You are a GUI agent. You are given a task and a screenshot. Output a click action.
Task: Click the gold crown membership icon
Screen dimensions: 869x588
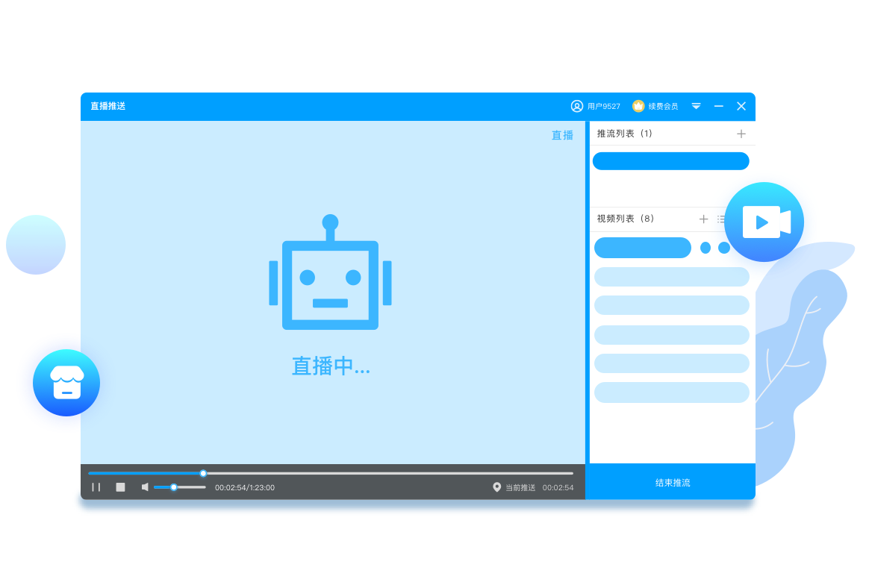click(638, 106)
